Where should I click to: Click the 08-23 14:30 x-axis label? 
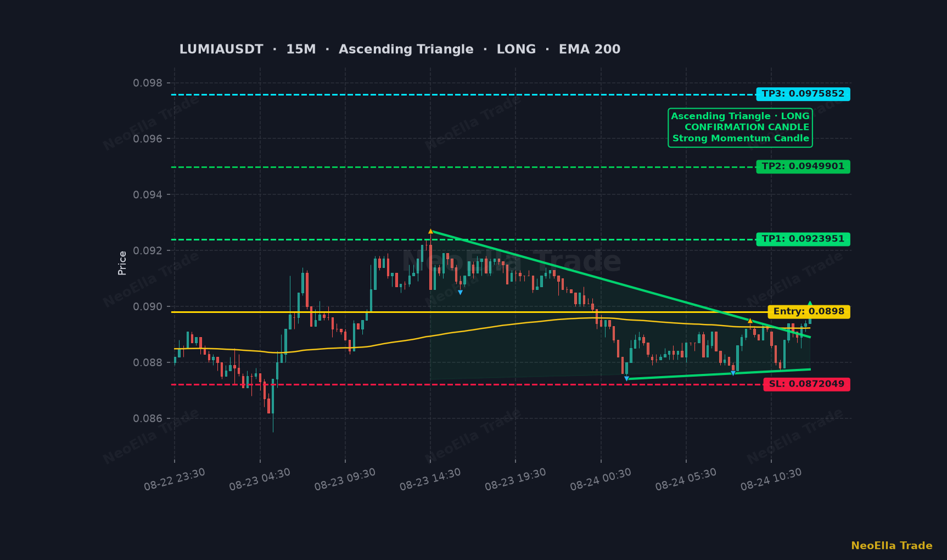(430, 479)
